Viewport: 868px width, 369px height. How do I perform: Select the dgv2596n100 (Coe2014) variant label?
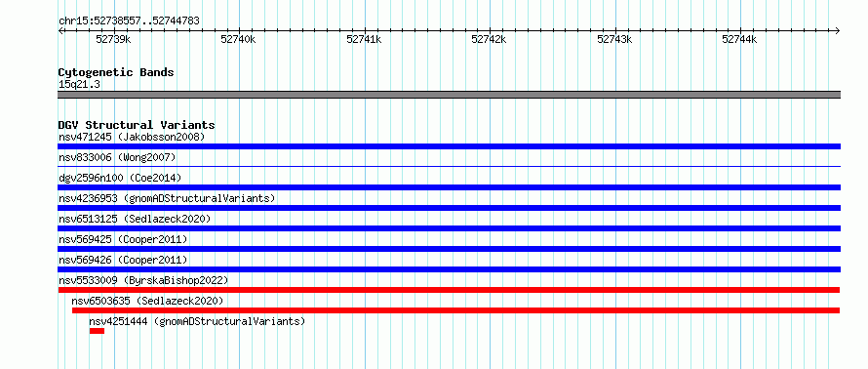[x=120, y=178]
